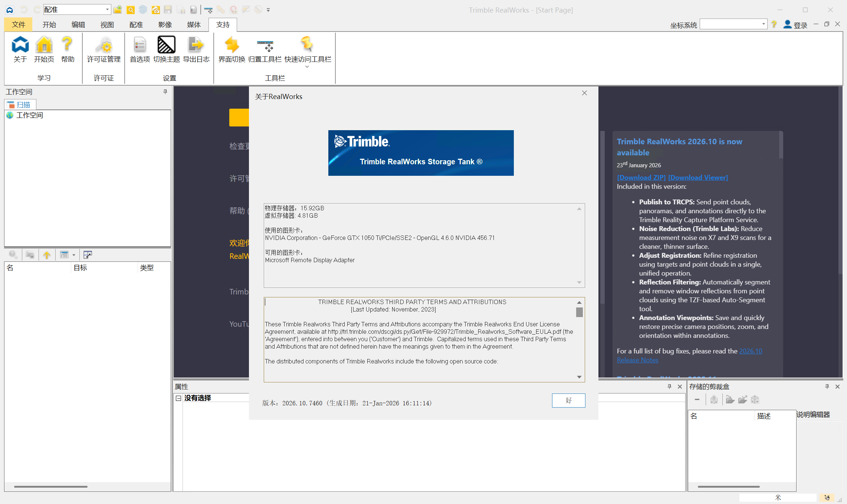847x504 pixels.
Task: Click the 目标 column header
Action: [x=104, y=268]
